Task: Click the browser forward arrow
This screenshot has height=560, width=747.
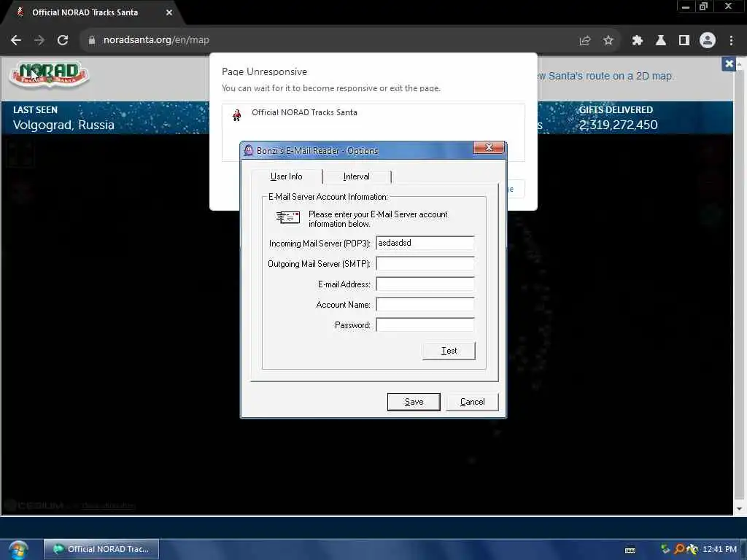Action: coord(39,40)
